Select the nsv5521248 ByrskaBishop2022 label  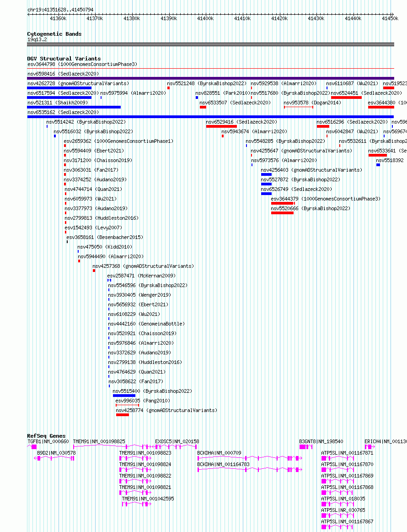coord(207,83)
